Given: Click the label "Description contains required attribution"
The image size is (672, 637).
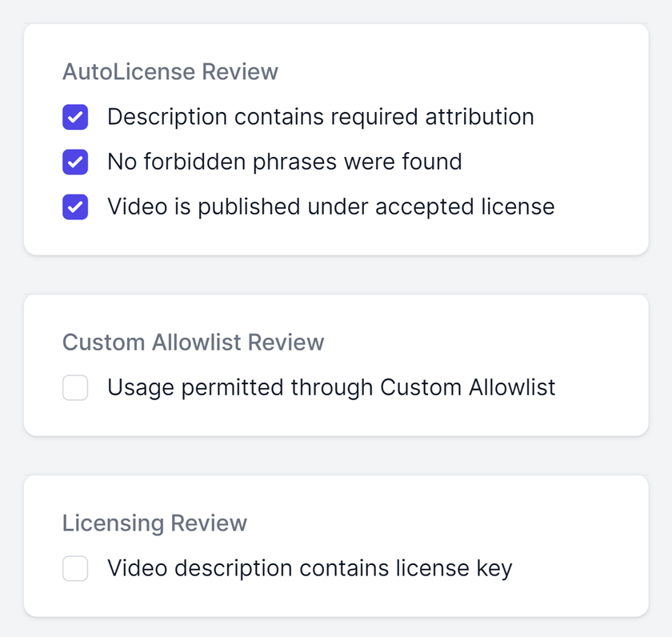Looking at the screenshot, I should point(320,117).
